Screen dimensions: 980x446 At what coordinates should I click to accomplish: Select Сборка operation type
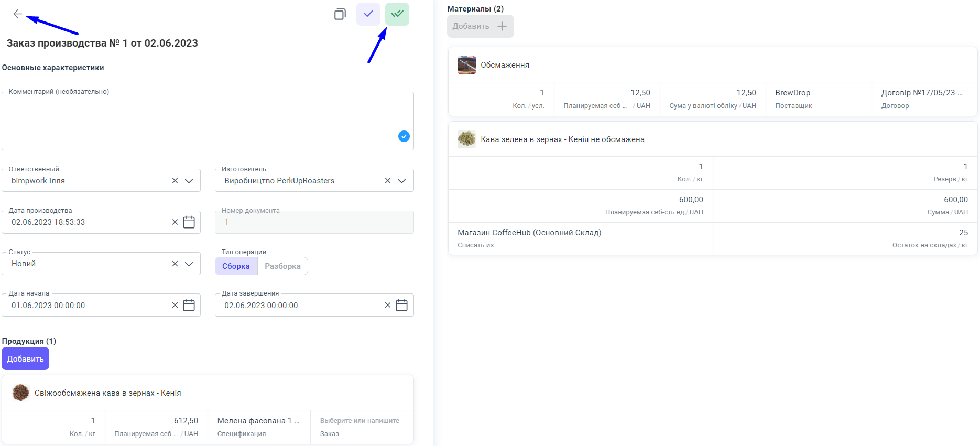(236, 266)
